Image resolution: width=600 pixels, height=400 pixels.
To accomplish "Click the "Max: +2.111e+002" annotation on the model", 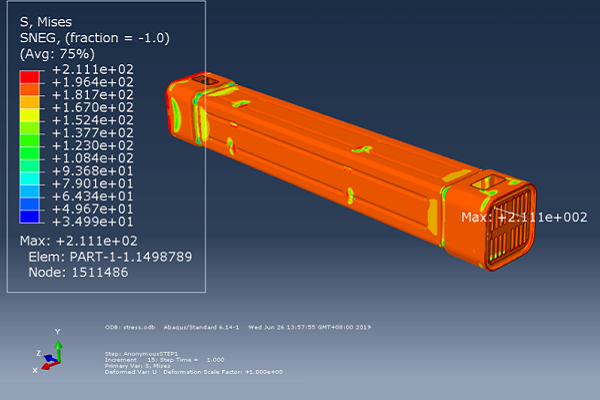I will pos(523,217).
